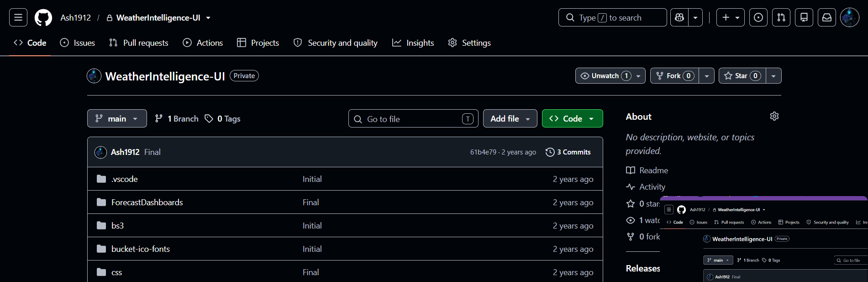Screen dimensions: 868x282
Task: View the 0 stars link
Action: click(643, 204)
